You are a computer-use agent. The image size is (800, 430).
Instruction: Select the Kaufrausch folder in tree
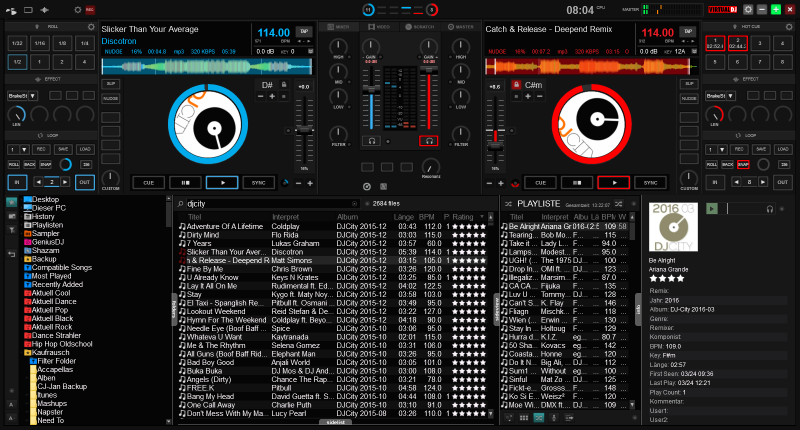51,352
